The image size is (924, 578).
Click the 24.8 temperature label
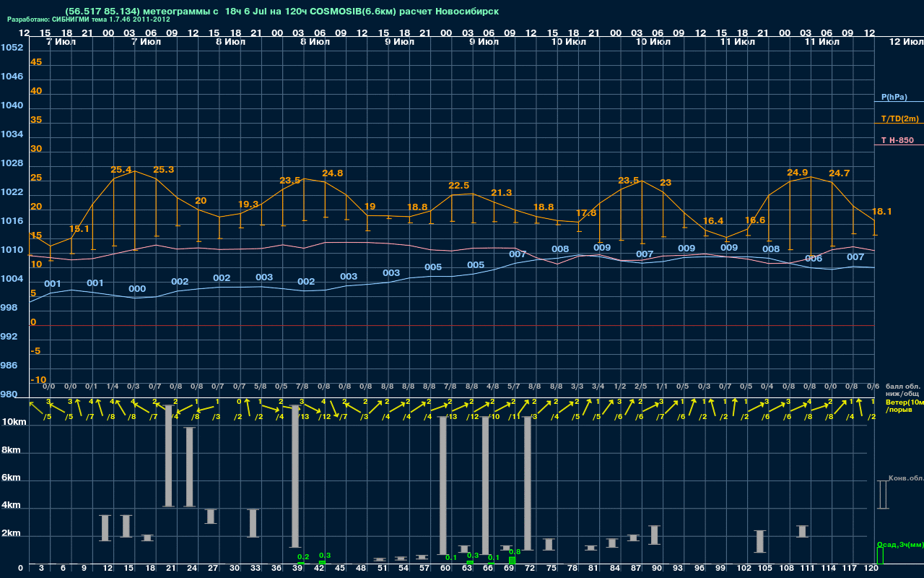pyautogui.click(x=333, y=173)
